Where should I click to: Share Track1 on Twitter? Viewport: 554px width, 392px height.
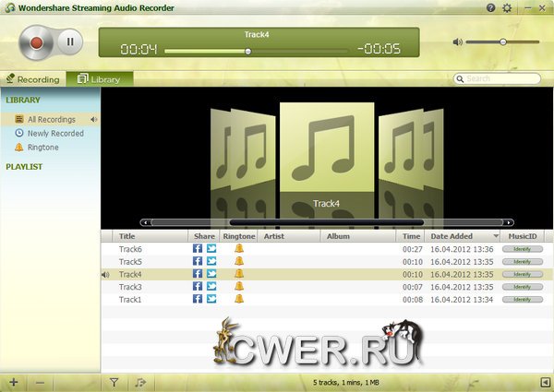211,299
